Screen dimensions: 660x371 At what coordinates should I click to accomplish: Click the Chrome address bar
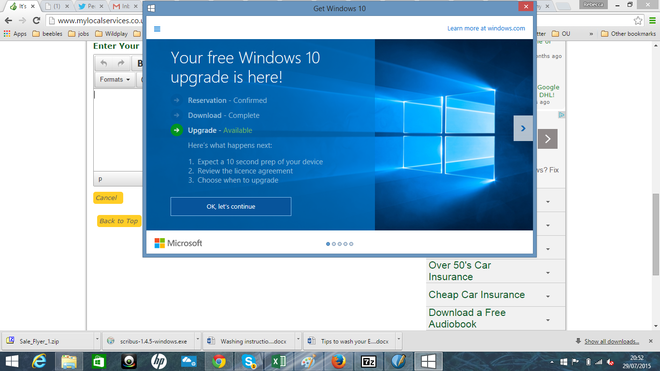pos(95,20)
